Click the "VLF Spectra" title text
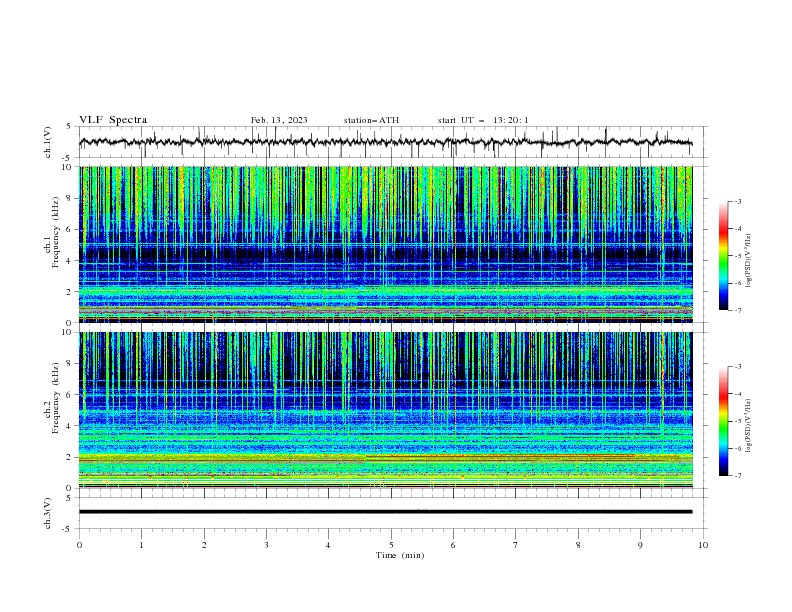The image size is (792, 612). pyautogui.click(x=113, y=120)
